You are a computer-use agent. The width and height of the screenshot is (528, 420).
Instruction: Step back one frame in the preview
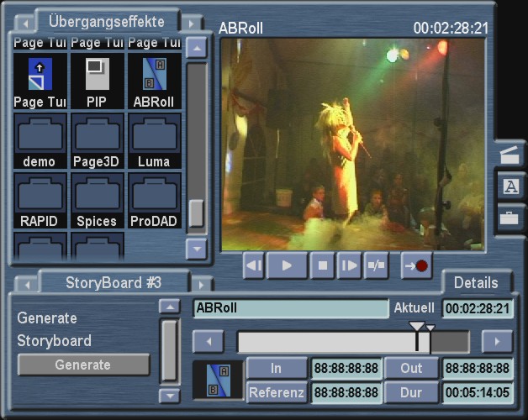click(x=255, y=266)
